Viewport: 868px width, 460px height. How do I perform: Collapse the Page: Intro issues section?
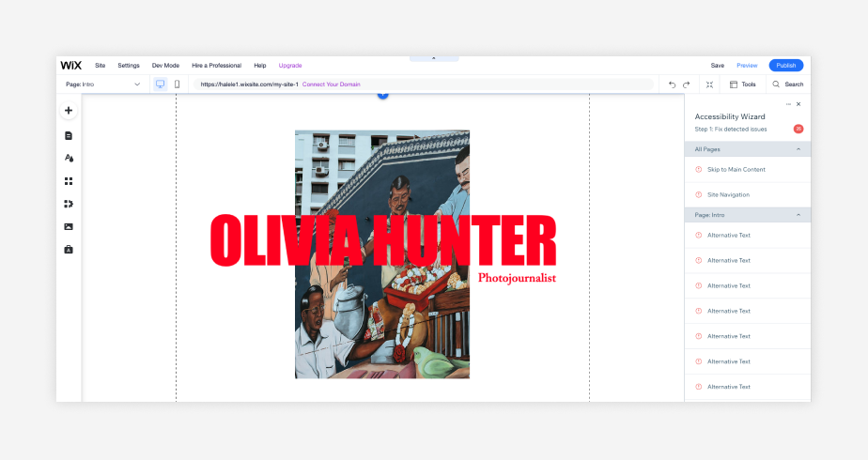798,215
